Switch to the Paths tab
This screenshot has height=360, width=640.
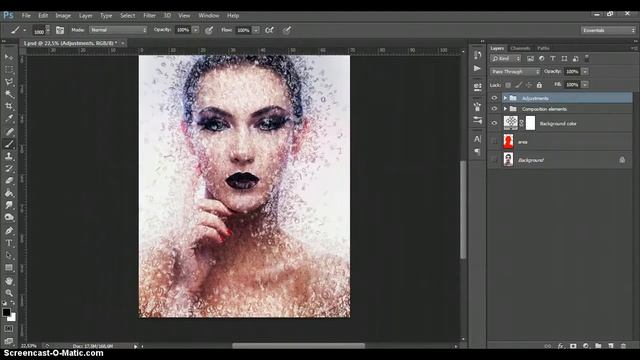click(x=543, y=48)
